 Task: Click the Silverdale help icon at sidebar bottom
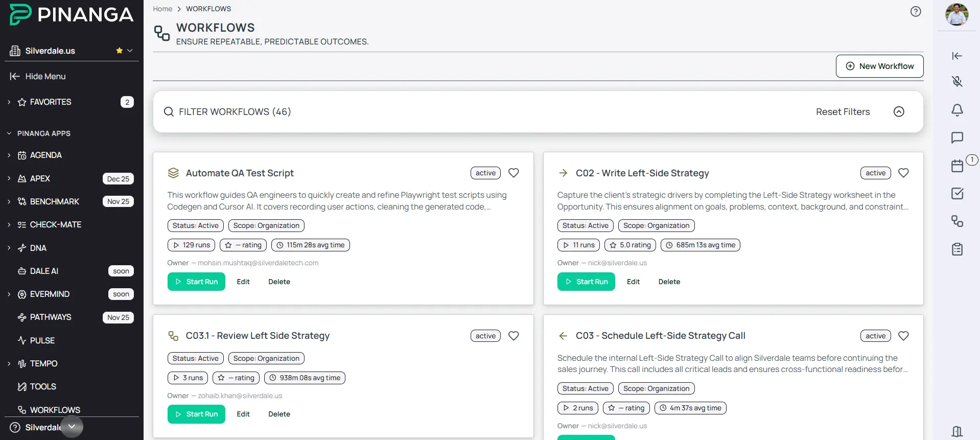click(15, 427)
